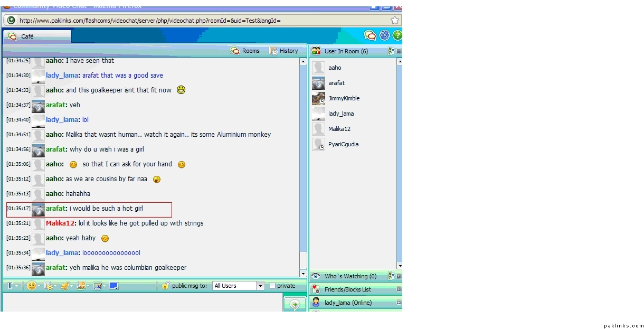Expand the Who's Watching panel
644x329 pixels.
399,276
